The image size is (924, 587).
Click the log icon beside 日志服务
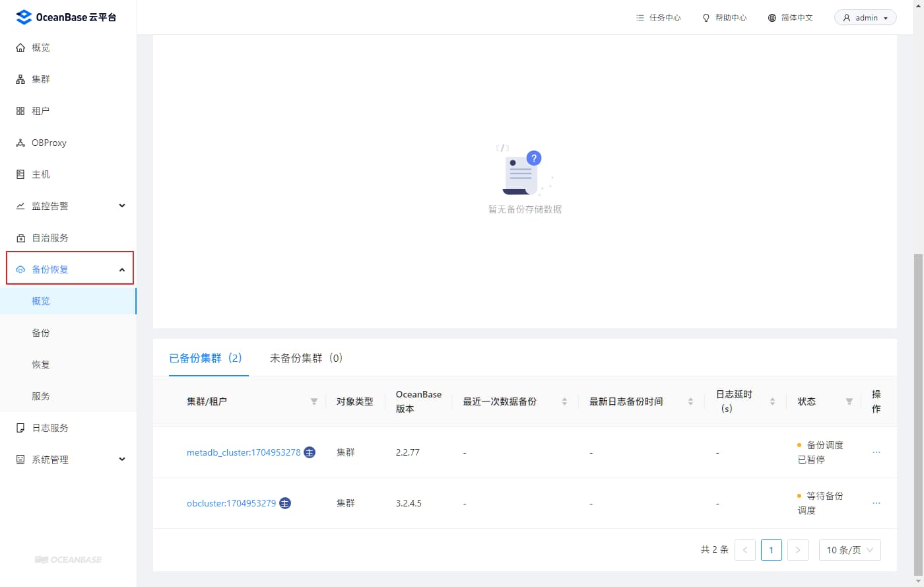(20, 428)
